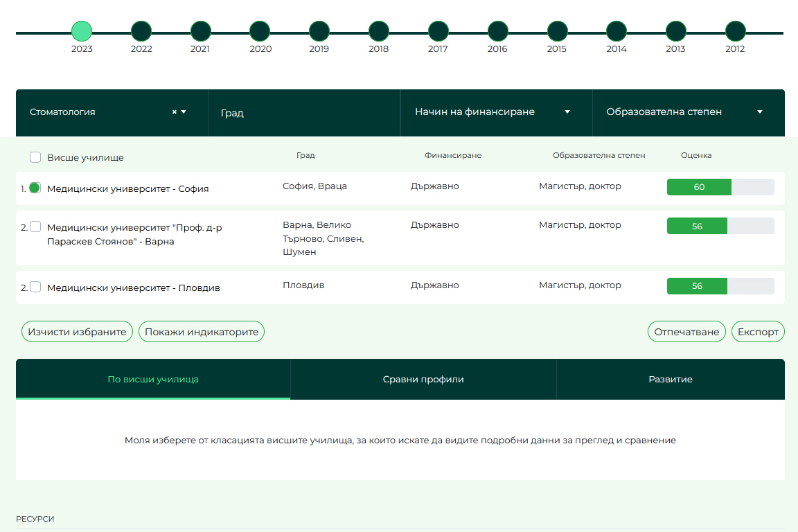The image size is (798, 532).
Task: Toggle the select-all Висше училище checkbox
Action: pyautogui.click(x=35, y=157)
